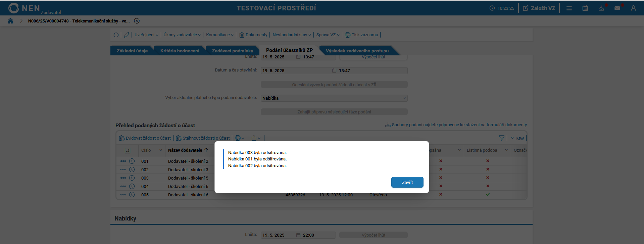Open the hamburger main menu
The height and width of the screenshot is (244, 644).
(x=569, y=8)
